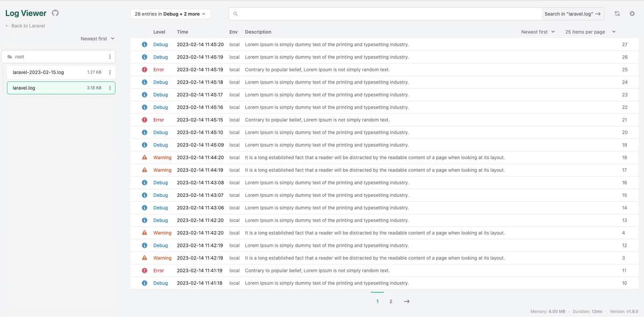Open the 'Newest first' sort dropdown above the table
Screen dimensions: 644x317
click(x=538, y=32)
